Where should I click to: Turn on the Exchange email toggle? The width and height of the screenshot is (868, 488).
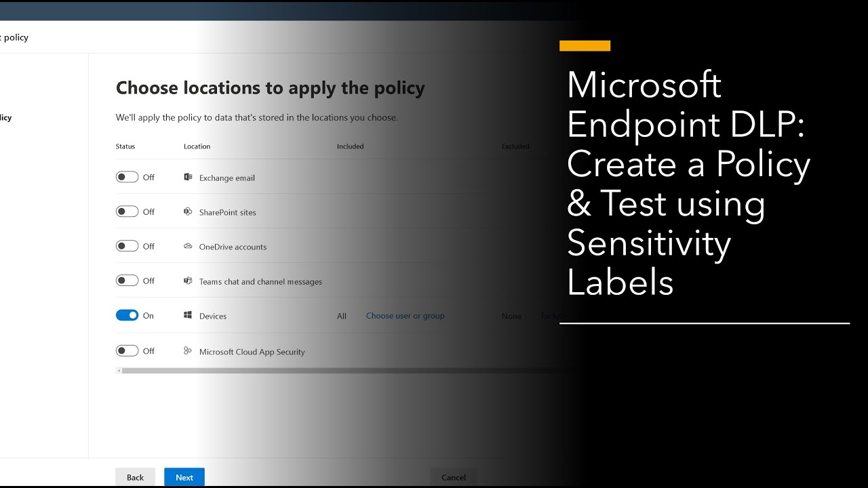(x=127, y=177)
